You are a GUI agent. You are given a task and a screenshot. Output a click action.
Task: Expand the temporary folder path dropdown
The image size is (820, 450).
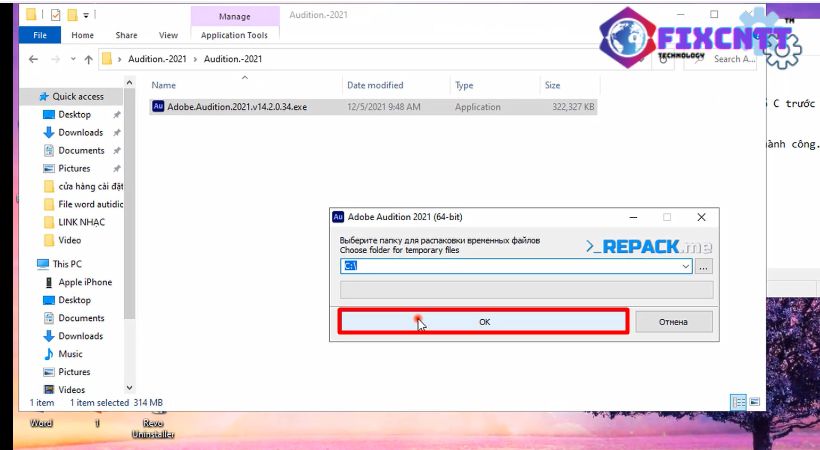pos(685,267)
